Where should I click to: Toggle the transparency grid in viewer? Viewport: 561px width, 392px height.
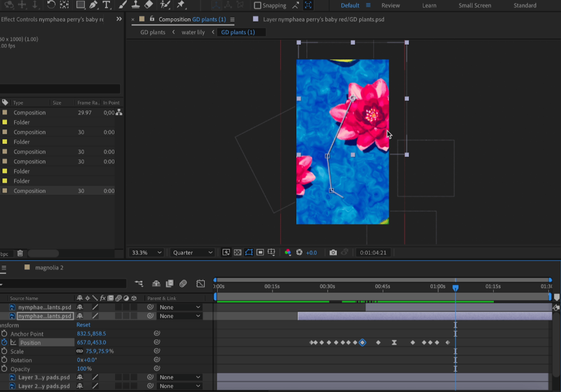tap(237, 252)
